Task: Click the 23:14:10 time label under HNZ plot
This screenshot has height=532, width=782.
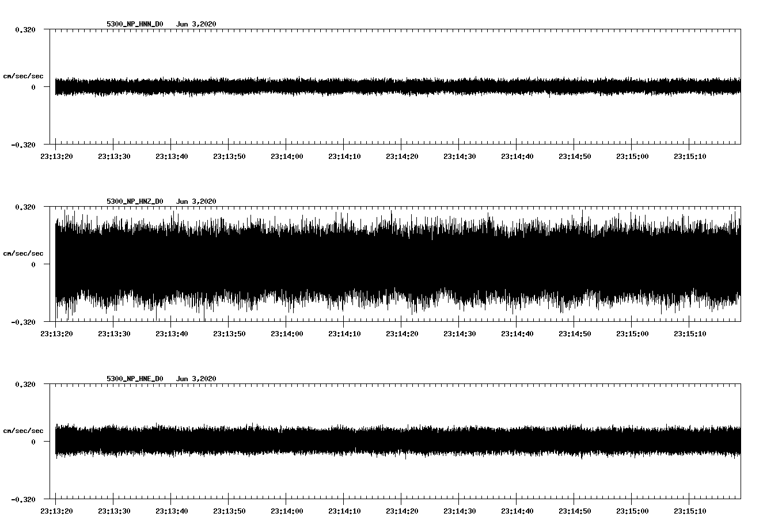Action: tap(344, 333)
